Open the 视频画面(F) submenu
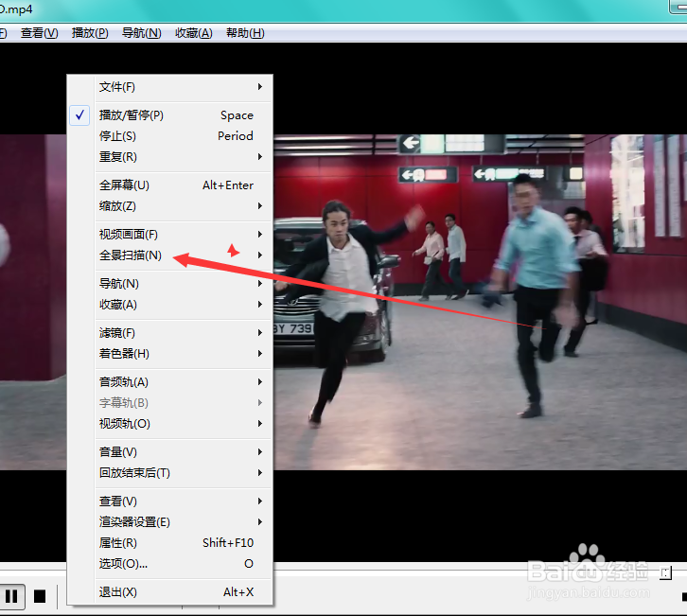Screen dimensions: 687x616 [170, 235]
